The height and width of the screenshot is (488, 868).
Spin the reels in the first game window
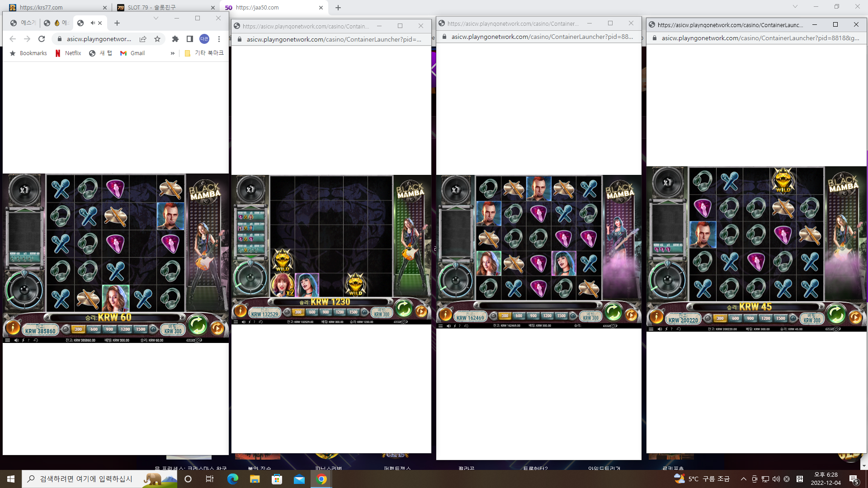[x=198, y=324]
